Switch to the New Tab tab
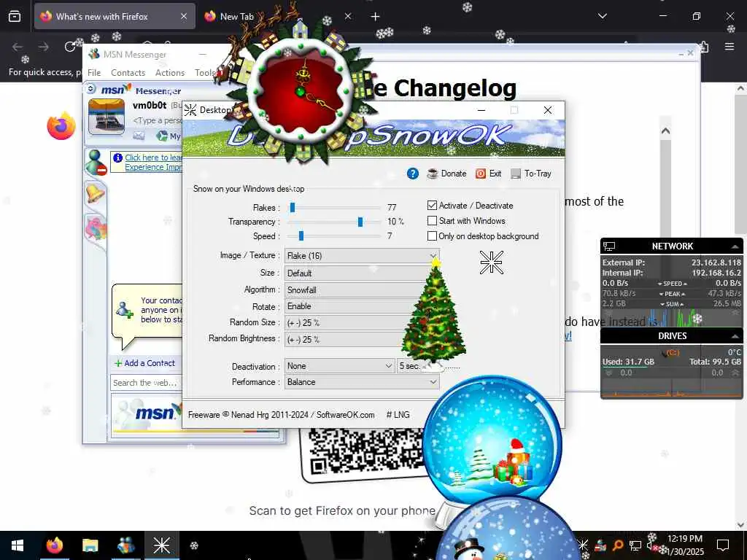The height and width of the screenshot is (560, 747). pos(236,17)
